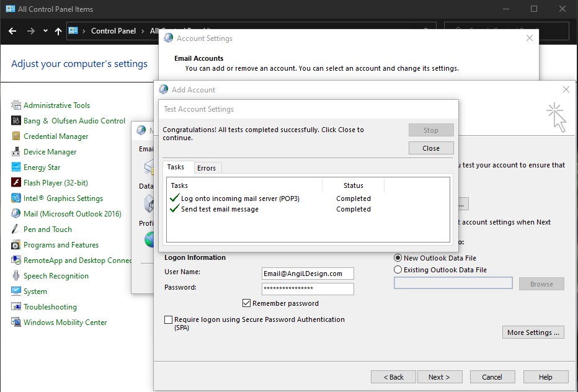Open Flash Player (32-bit) icon
The width and height of the screenshot is (578, 392).
[16, 182]
